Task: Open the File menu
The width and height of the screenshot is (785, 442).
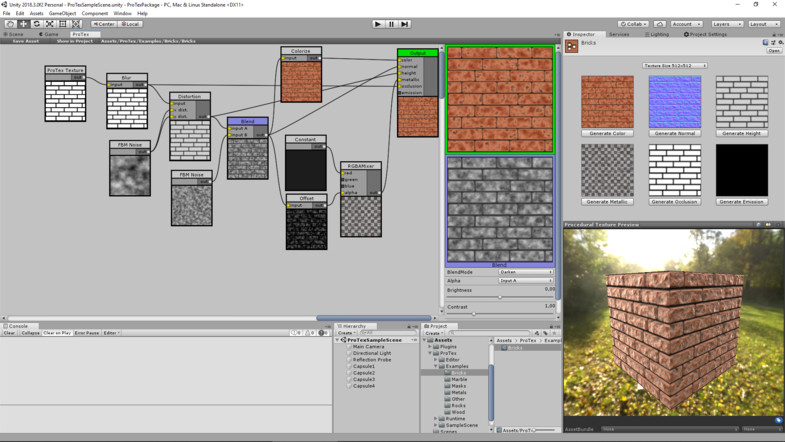Action: click(x=7, y=14)
